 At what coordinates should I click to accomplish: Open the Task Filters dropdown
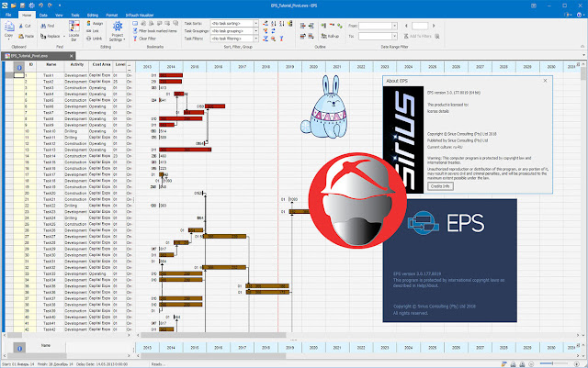(256, 39)
